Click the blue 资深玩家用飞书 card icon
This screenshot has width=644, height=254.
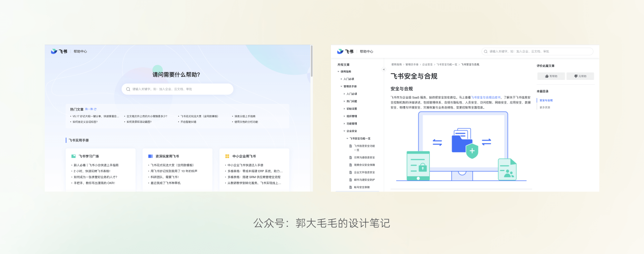pos(150,156)
